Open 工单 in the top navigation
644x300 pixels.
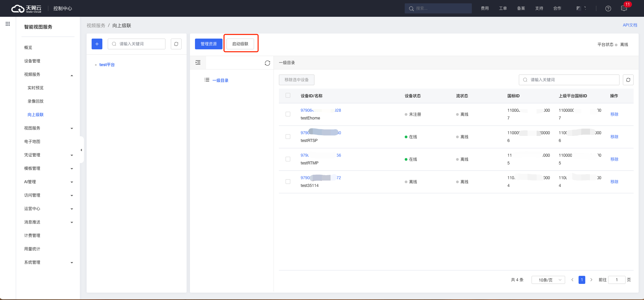[503, 8]
